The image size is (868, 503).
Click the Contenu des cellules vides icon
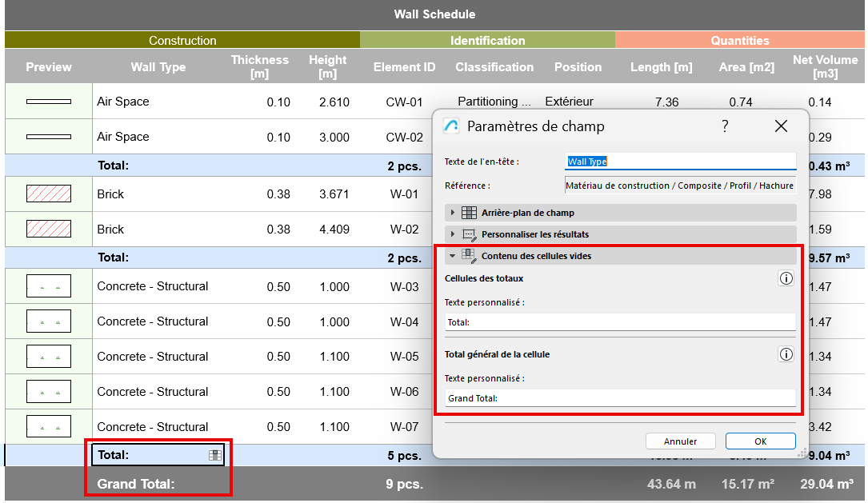(469, 256)
